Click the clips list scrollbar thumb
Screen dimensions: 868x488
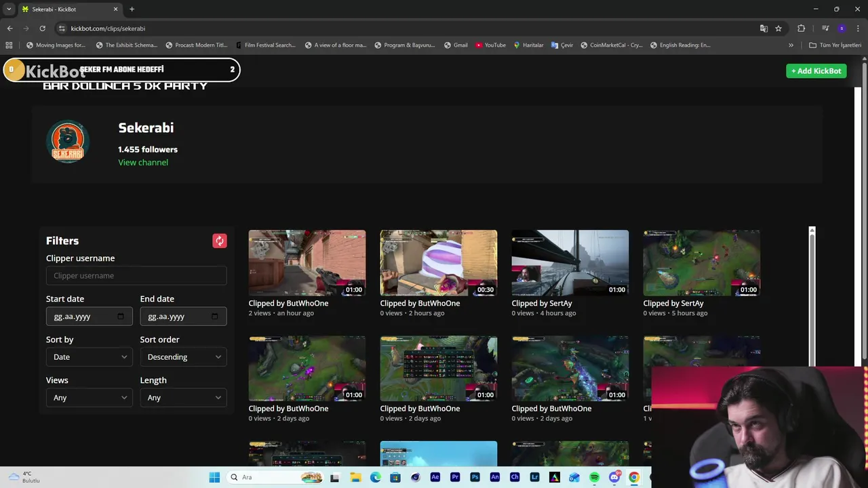coord(812,302)
